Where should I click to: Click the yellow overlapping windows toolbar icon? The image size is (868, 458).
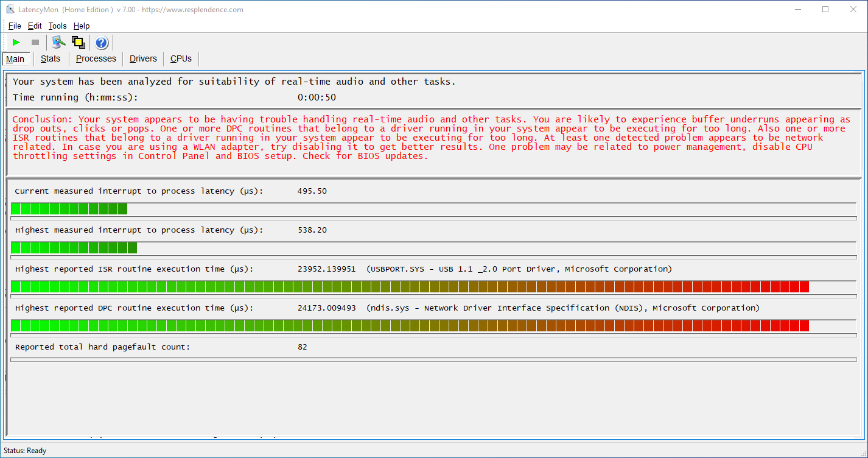(79, 42)
